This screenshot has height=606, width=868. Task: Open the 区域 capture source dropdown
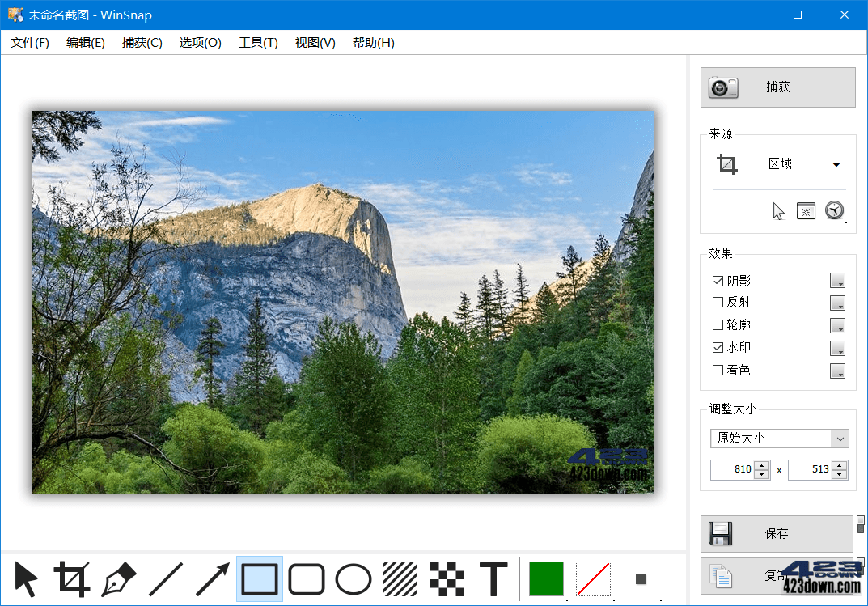coord(837,163)
